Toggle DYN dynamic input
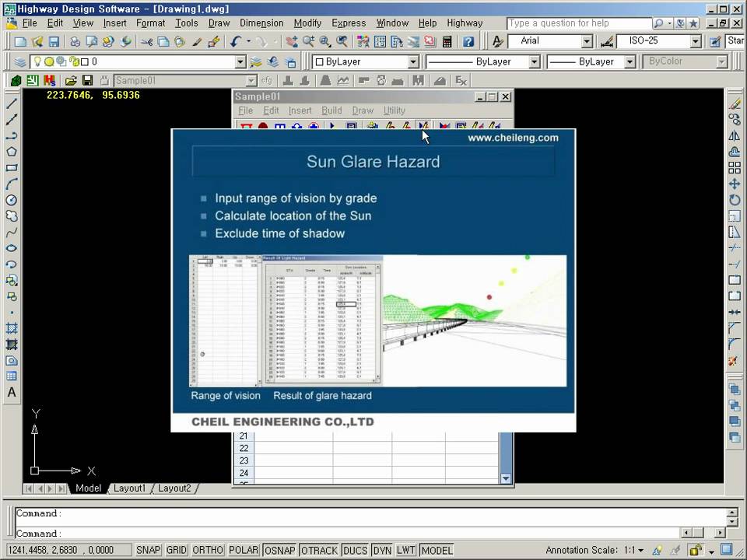Viewport: 747px width, 560px height. [x=382, y=550]
